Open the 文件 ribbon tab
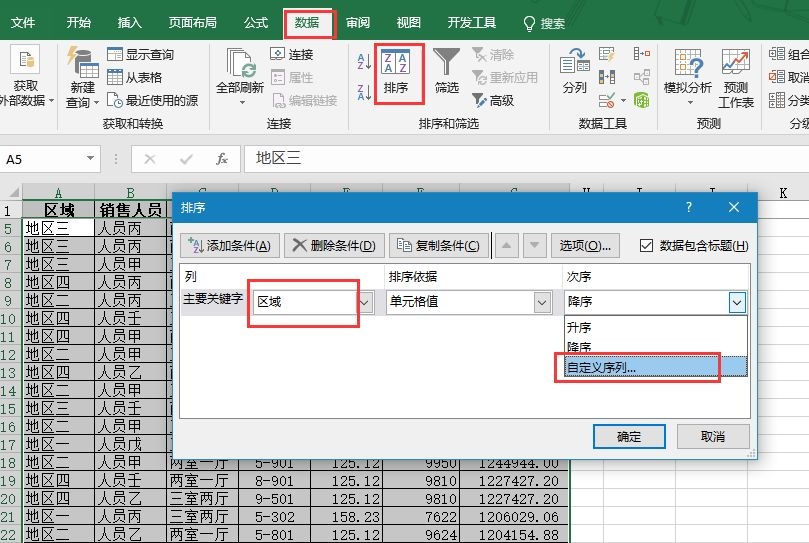809x543 pixels. [23, 23]
